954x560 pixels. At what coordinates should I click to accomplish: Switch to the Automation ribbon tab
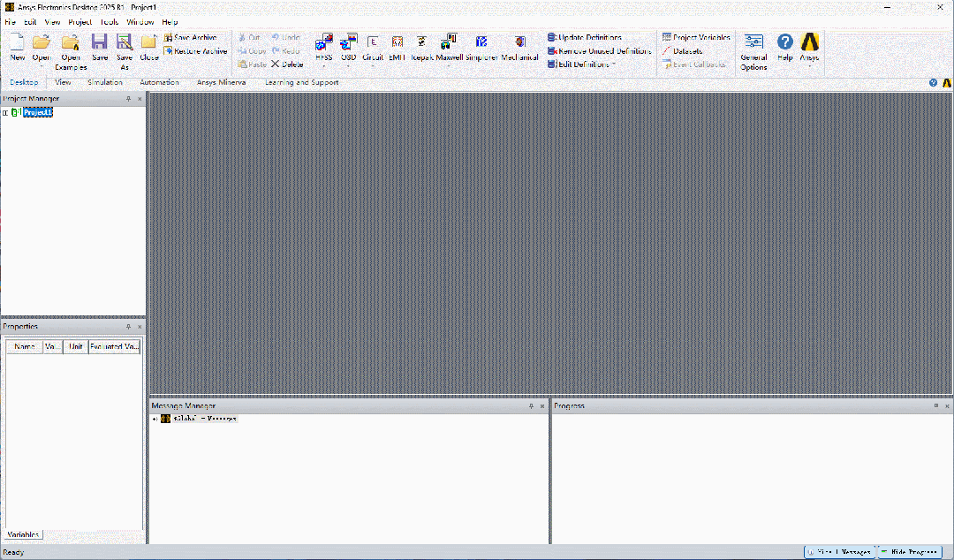click(x=159, y=82)
